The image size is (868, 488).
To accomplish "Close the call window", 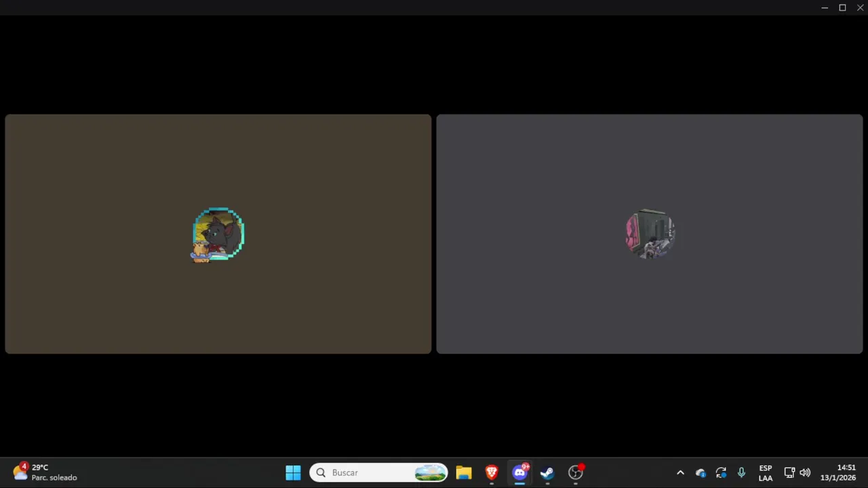I will click(x=860, y=7).
